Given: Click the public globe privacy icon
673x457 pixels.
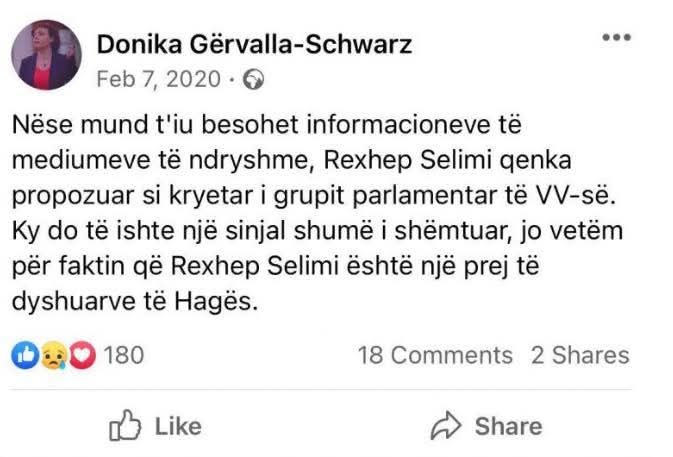Looking at the screenshot, I should pyautogui.click(x=254, y=77).
